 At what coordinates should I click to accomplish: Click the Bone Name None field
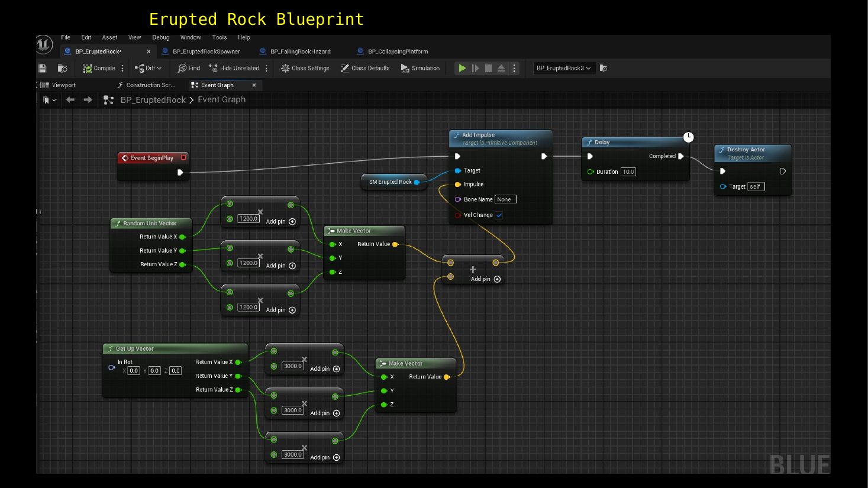coord(505,199)
